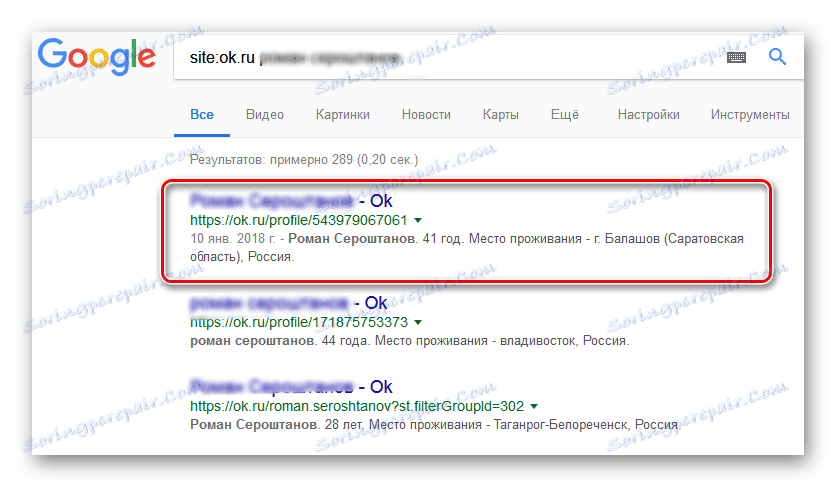This screenshot has width=836, height=487.
Task: Expand arrow next to profile/171875753373 URL
Action: [419, 322]
